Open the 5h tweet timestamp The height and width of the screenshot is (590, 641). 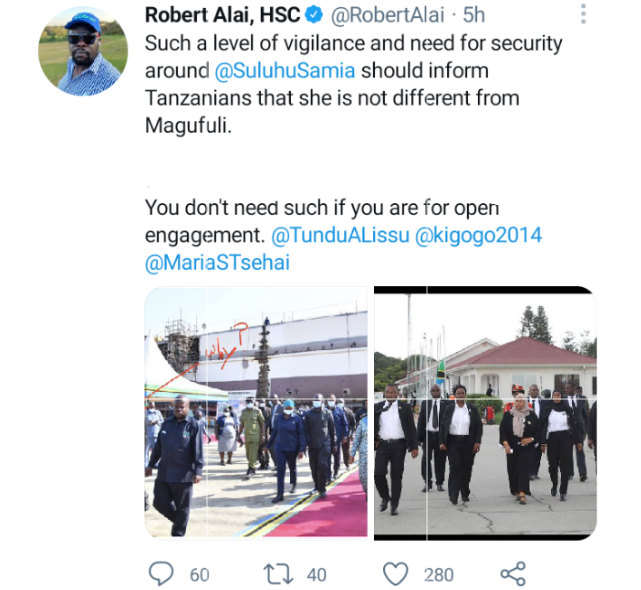474,16
